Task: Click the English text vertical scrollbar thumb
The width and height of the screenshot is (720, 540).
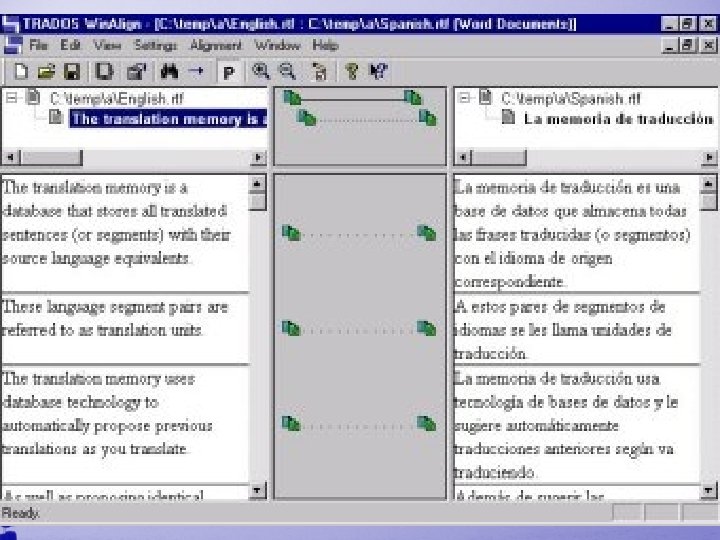Action: pyautogui.click(x=257, y=202)
